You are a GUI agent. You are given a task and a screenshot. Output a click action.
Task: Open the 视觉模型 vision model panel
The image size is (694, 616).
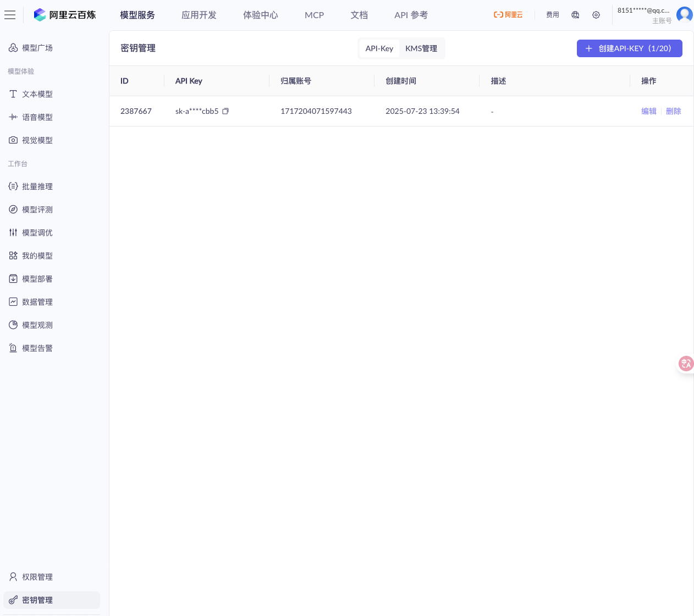37,140
